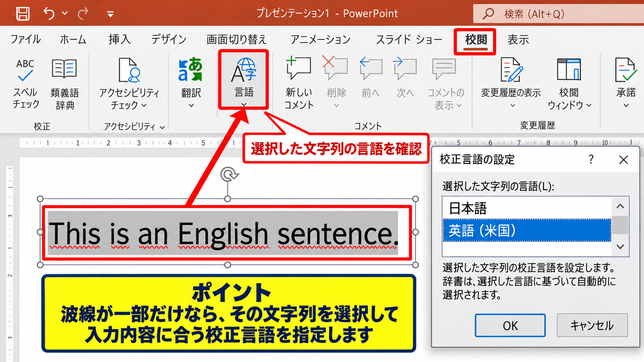Click OK in 校正言語の設定 dialog
Screen dimensions: 644x362
510,325
